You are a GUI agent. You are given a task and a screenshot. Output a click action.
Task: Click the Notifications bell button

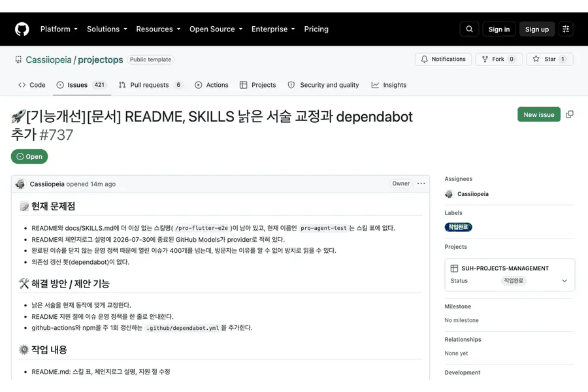[443, 59]
